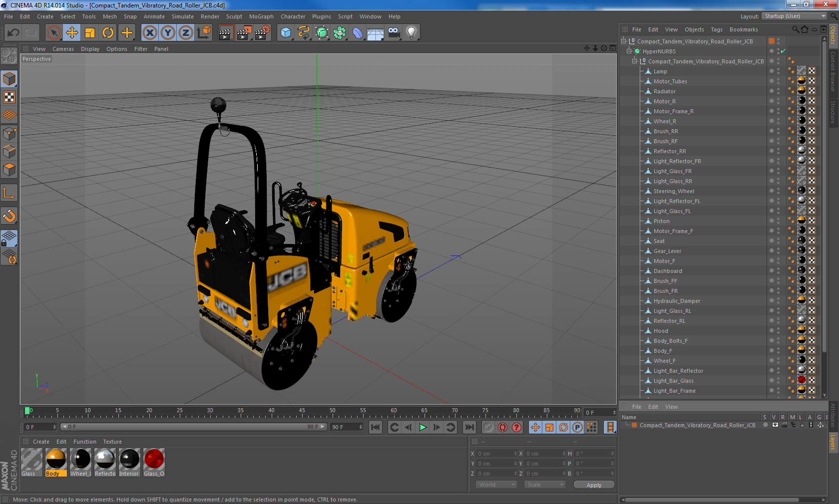Open Object Manager Tags menu
839x504 pixels.
point(717,29)
